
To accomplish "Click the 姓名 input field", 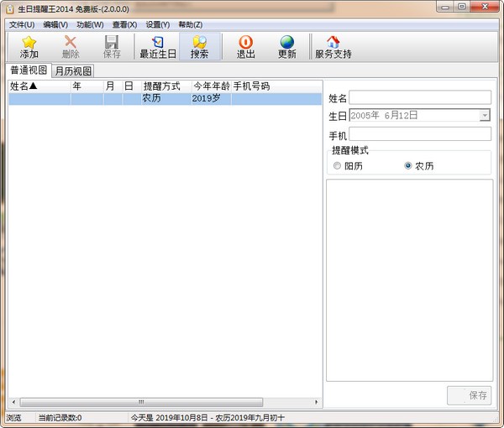I will coord(420,97).
